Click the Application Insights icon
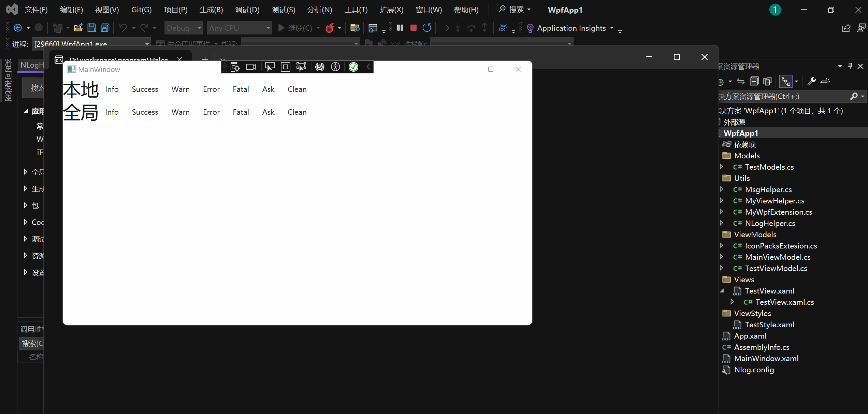This screenshot has width=868, height=414. click(x=529, y=28)
